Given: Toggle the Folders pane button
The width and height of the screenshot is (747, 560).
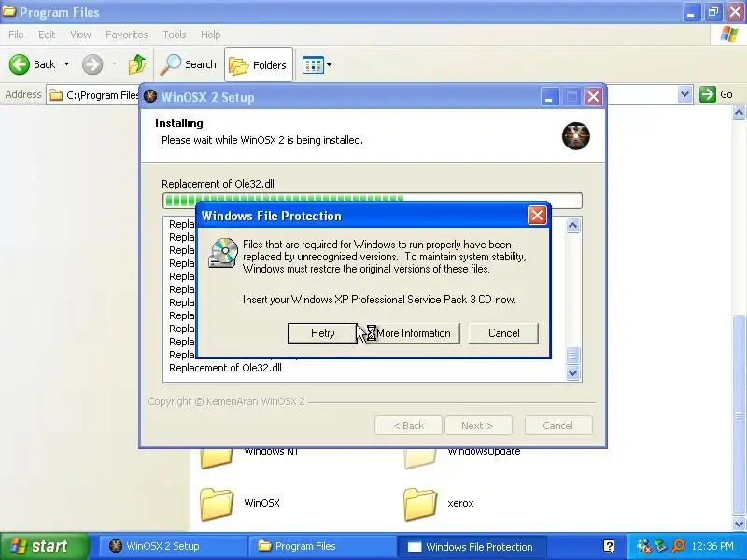Looking at the screenshot, I should coord(259,64).
